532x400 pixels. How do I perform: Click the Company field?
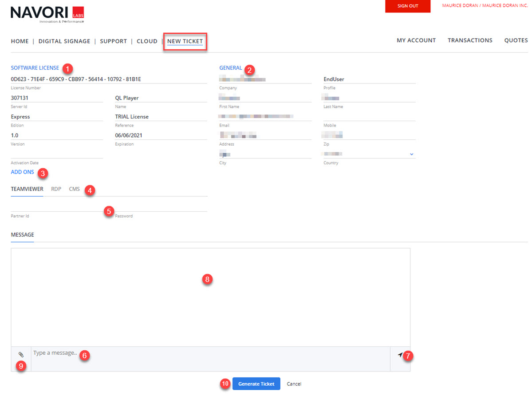click(265, 79)
